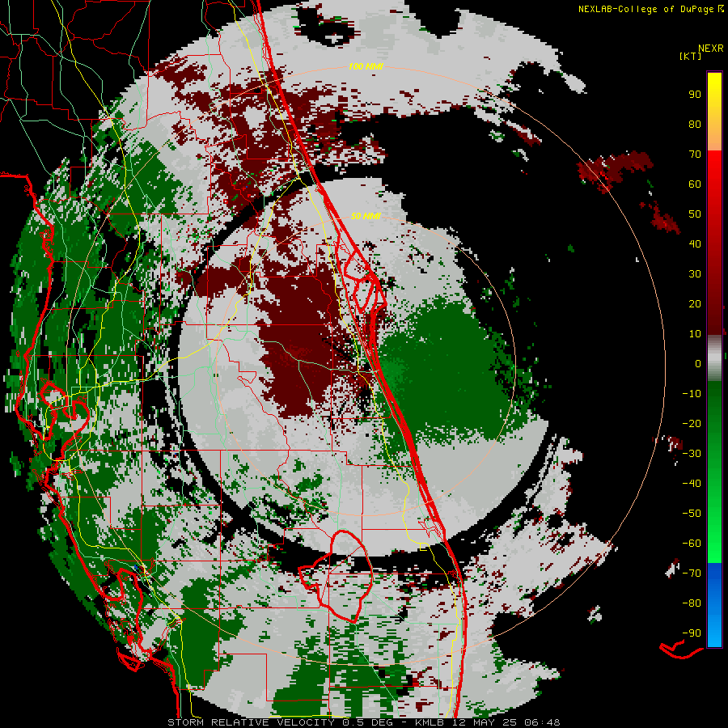Click the positive 40 scale value
The width and height of the screenshot is (728, 728).
pos(695,243)
